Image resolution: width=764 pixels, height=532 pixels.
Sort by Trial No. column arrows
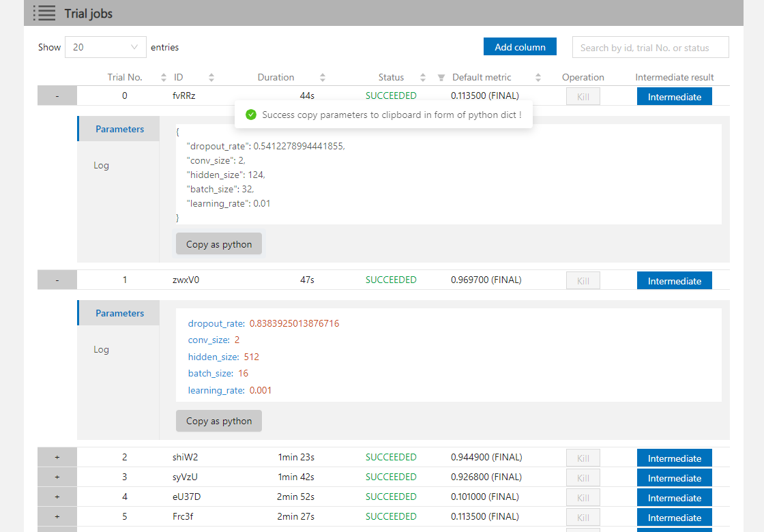164,78
